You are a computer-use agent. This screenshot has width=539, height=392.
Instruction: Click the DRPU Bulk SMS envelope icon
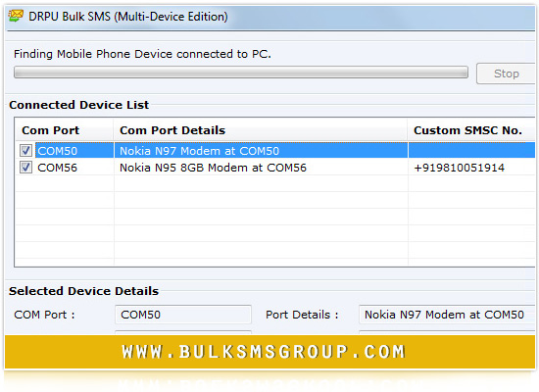(16, 16)
